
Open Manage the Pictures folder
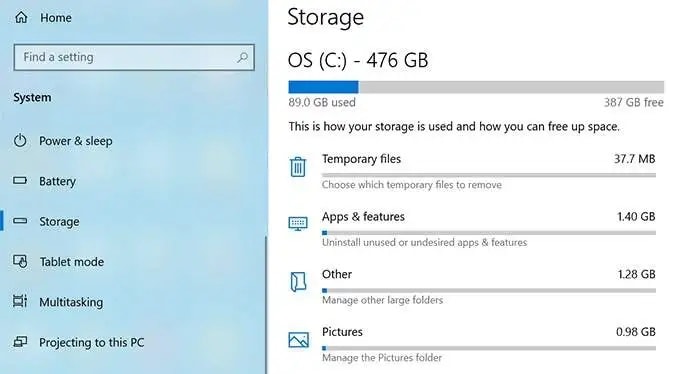tap(382, 358)
